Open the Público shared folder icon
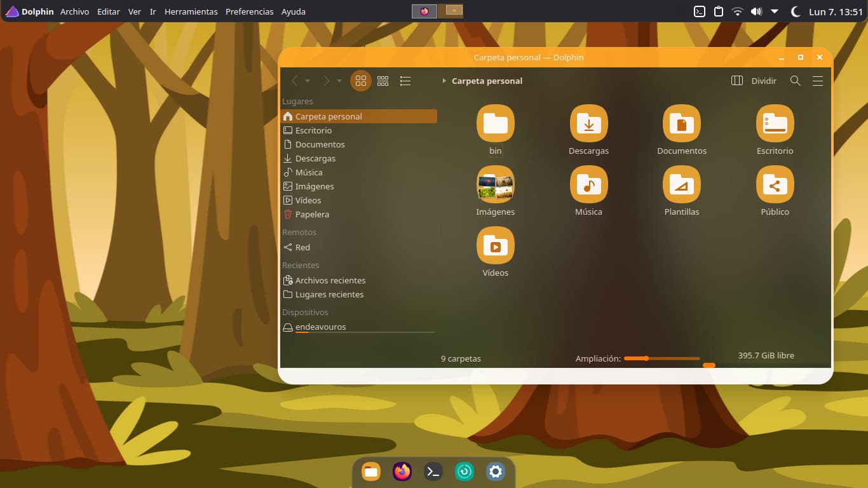Viewport: 868px width, 488px height. 775,185
